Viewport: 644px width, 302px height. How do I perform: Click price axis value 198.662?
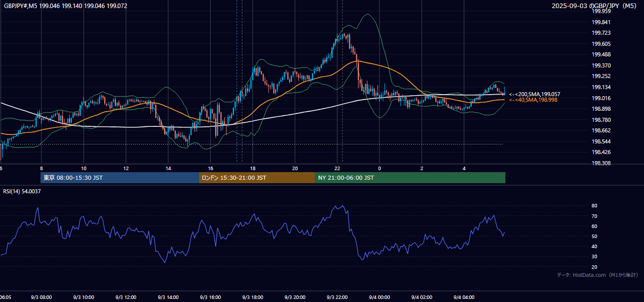(601, 130)
